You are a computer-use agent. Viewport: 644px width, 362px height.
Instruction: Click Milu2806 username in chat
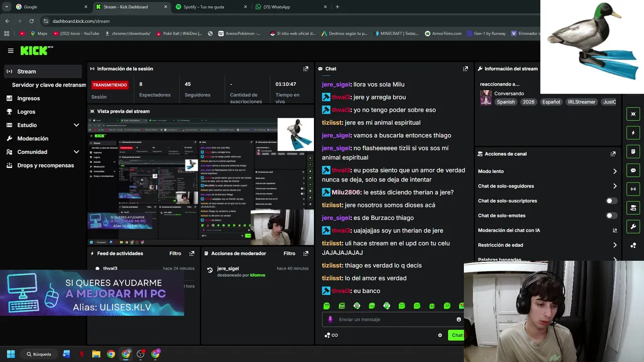click(346, 193)
